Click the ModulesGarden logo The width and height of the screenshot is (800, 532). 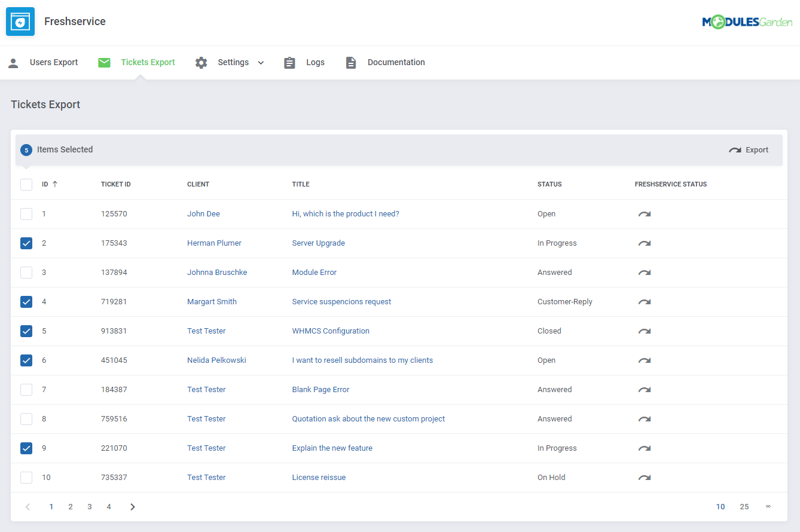pos(747,22)
